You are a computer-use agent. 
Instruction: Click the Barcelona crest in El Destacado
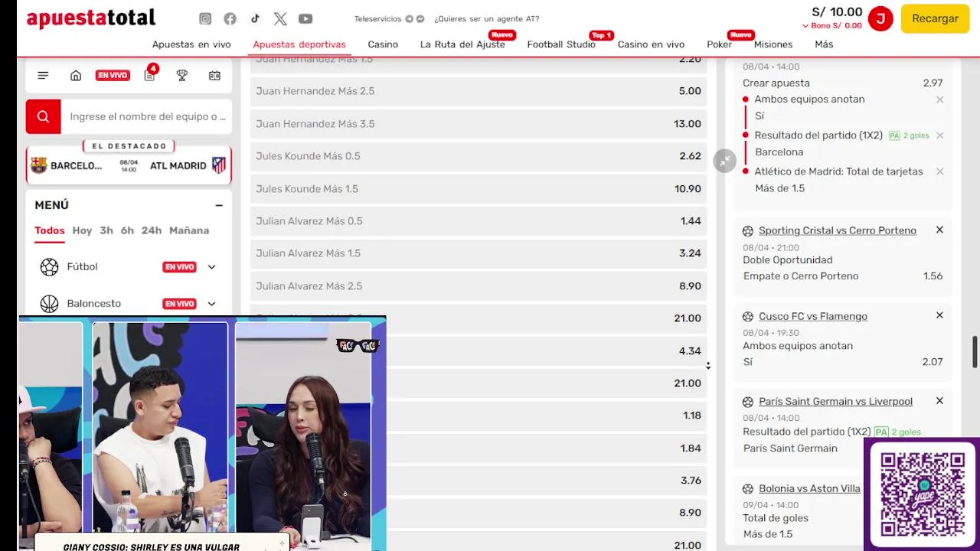38,165
